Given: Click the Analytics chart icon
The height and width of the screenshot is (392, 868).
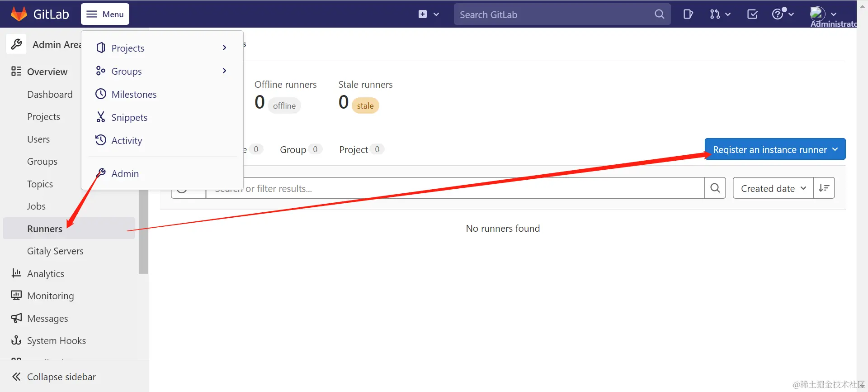Looking at the screenshot, I should point(16,273).
